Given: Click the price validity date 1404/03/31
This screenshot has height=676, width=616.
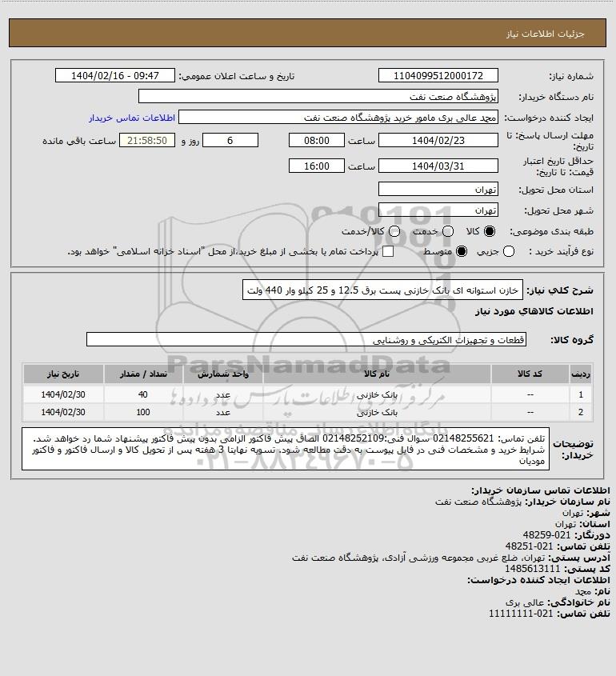Looking at the screenshot, I should (438, 166).
